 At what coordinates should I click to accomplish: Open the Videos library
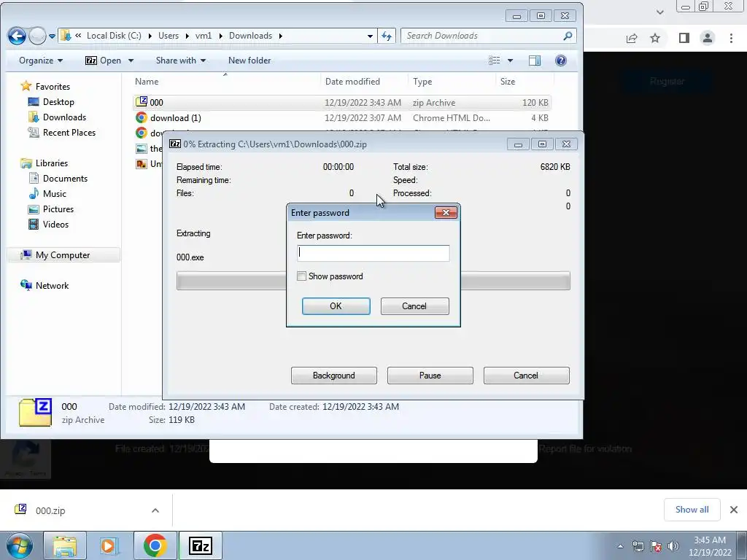tap(49, 225)
